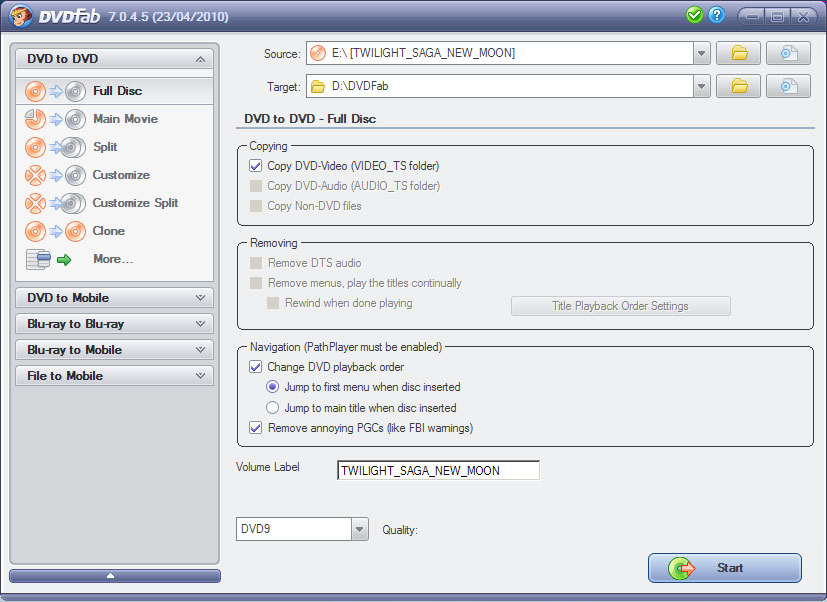Uncheck Copy DVD-Video (VIDEO_TS folder)
This screenshot has width=827, height=602.
pyautogui.click(x=255, y=165)
